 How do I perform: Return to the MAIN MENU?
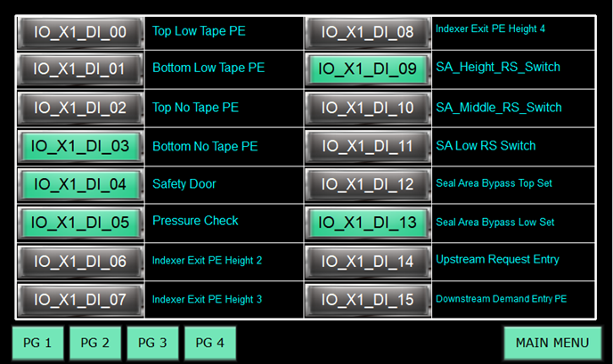coord(552,343)
